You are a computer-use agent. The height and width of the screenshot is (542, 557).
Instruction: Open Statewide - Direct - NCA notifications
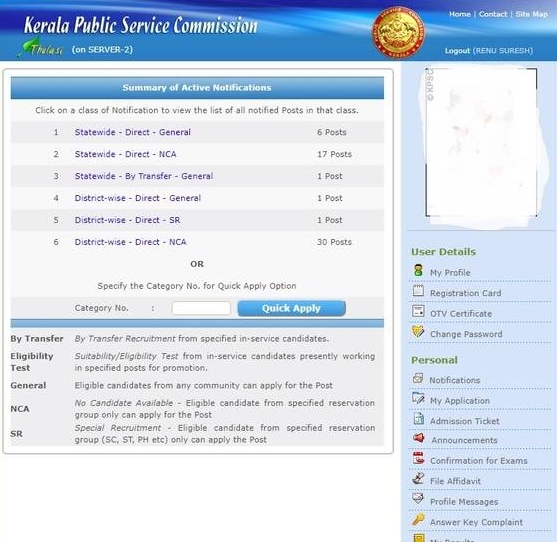coord(125,154)
